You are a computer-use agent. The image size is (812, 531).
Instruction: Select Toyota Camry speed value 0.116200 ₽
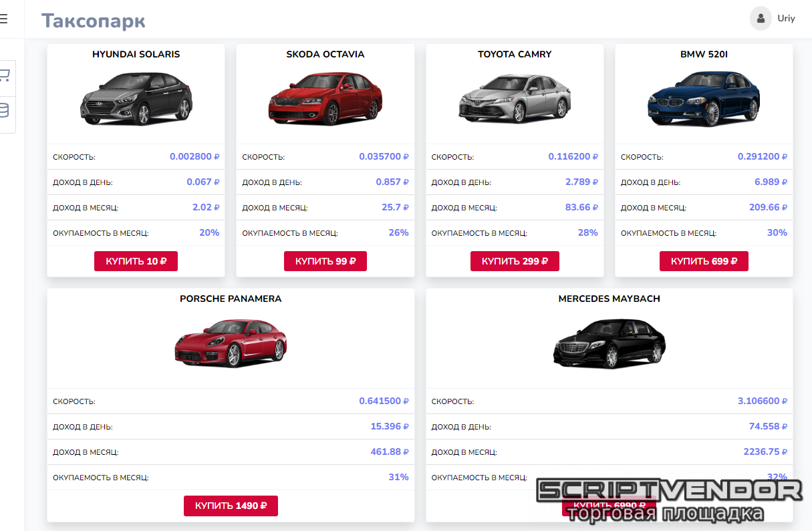coord(573,156)
